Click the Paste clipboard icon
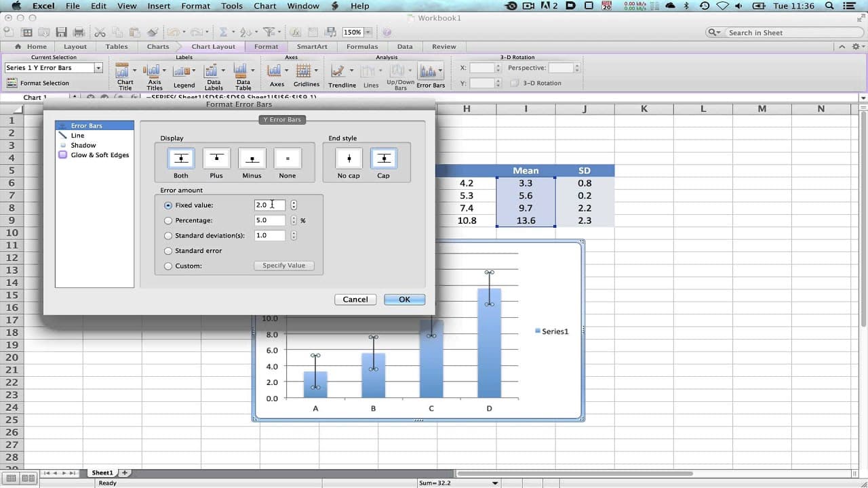The width and height of the screenshot is (868, 488). [x=135, y=32]
